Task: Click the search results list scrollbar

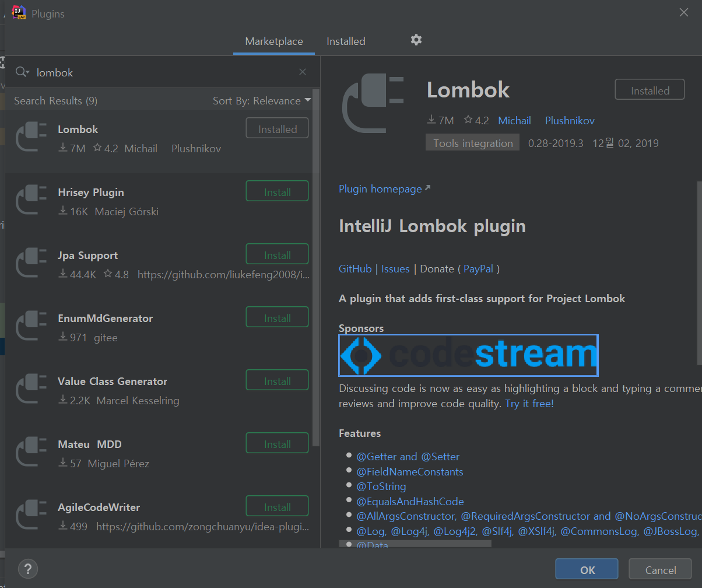Action: (x=316, y=268)
